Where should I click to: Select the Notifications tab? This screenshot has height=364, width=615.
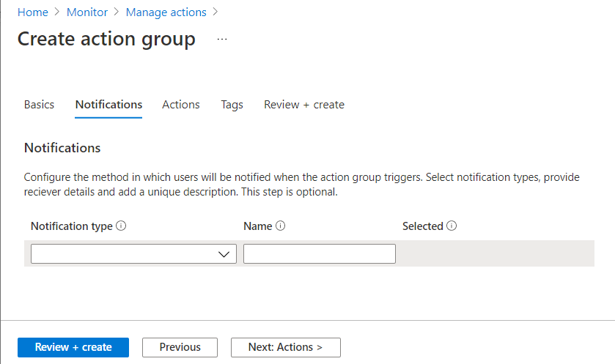tap(108, 105)
